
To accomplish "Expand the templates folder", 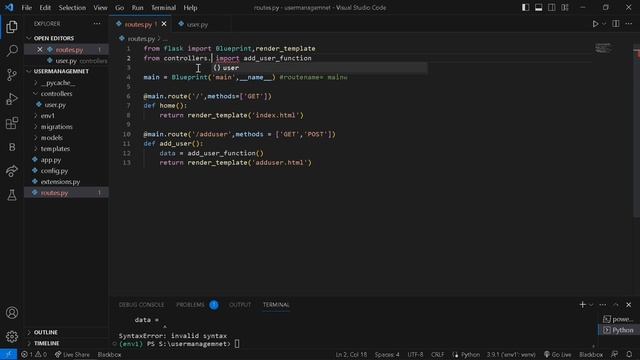I will point(55,149).
